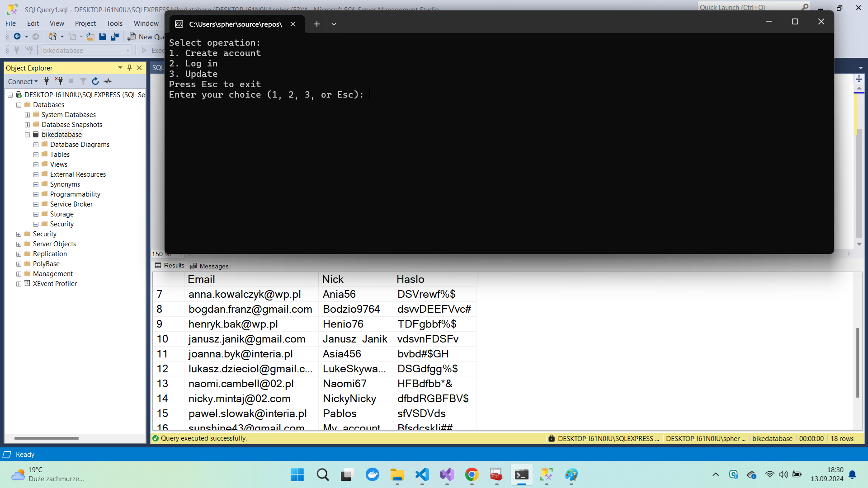Open Visual Studio Code from taskbar
Viewport: 868px width, 488px height.
[x=422, y=474]
